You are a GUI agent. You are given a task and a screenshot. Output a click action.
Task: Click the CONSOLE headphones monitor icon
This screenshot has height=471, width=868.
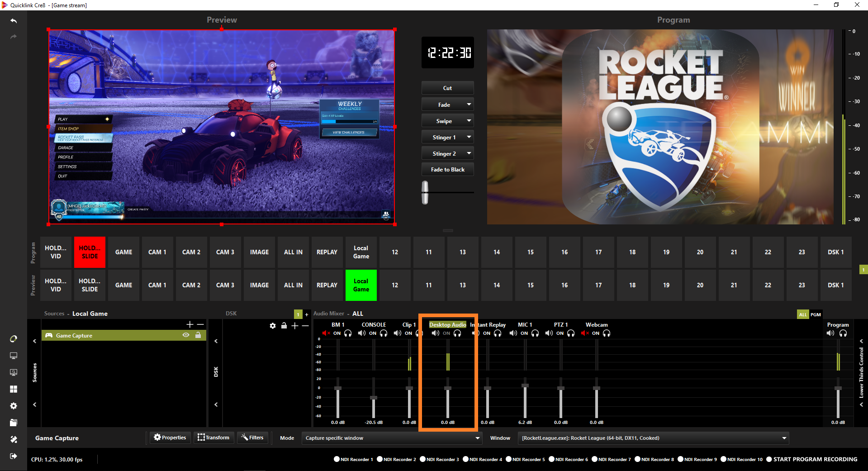click(384, 333)
